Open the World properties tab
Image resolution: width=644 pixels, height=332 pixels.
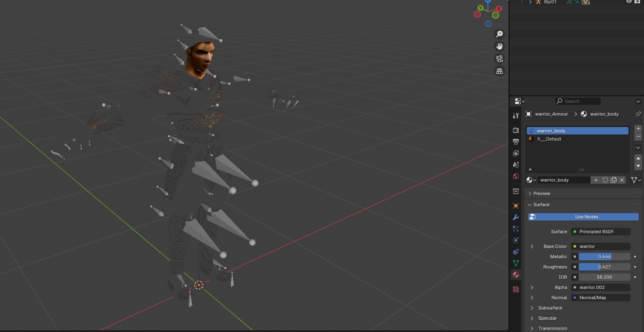tap(516, 176)
